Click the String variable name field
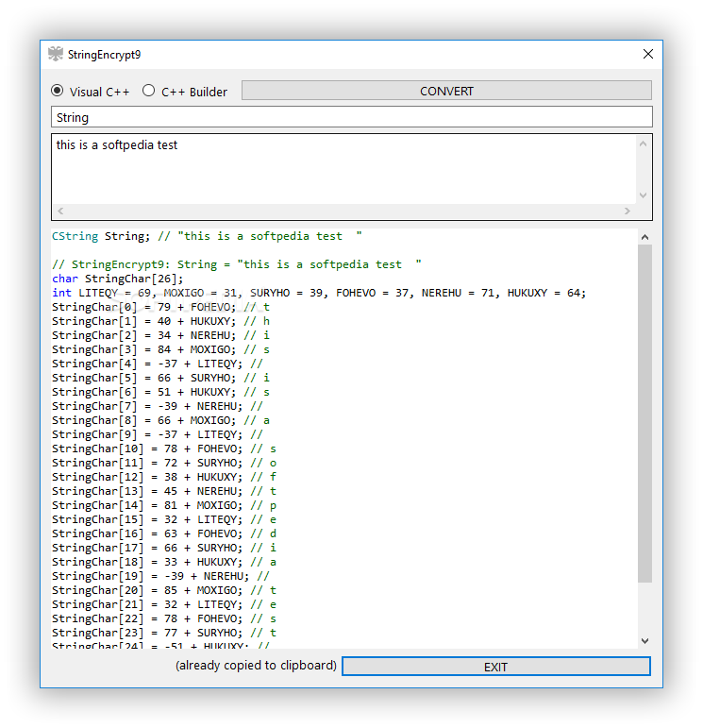Viewport: 703px width, 728px height. tap(352, 117)
